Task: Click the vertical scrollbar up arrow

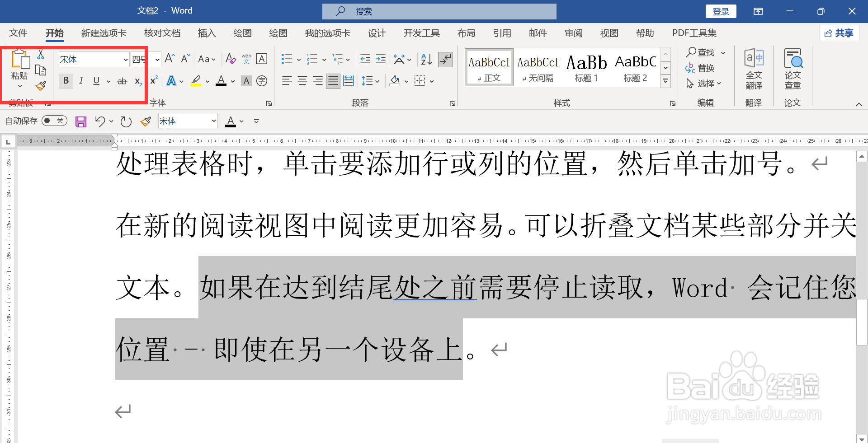Action: [862, 157]
